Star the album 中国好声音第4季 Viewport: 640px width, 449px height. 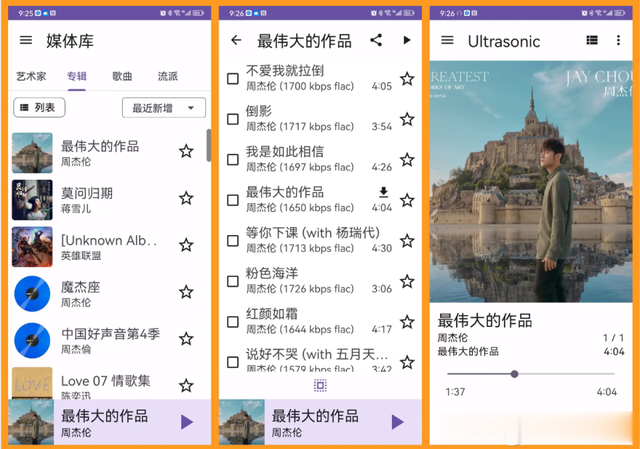186,339
